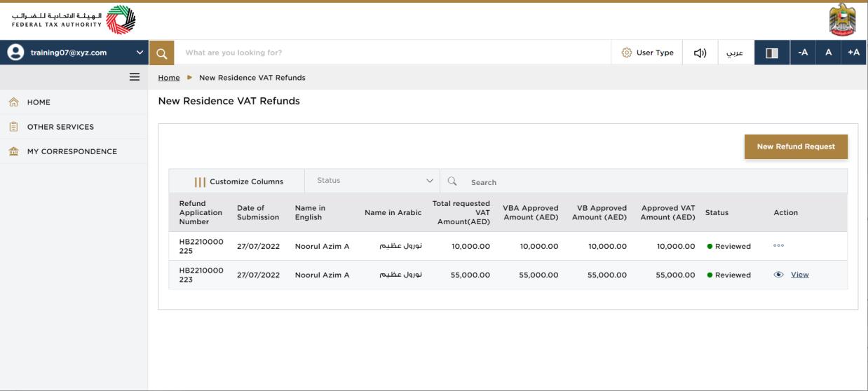Click the Federal Tax Authority logo

(x=74, y=20)
